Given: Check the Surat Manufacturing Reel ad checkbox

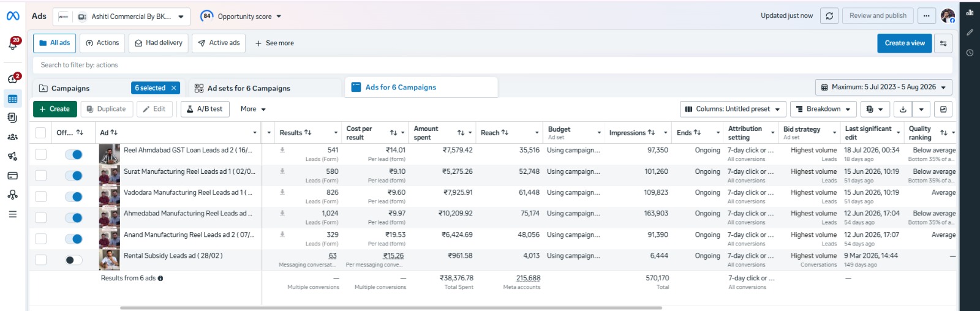Looking at the screenshot, I should 41,176.
